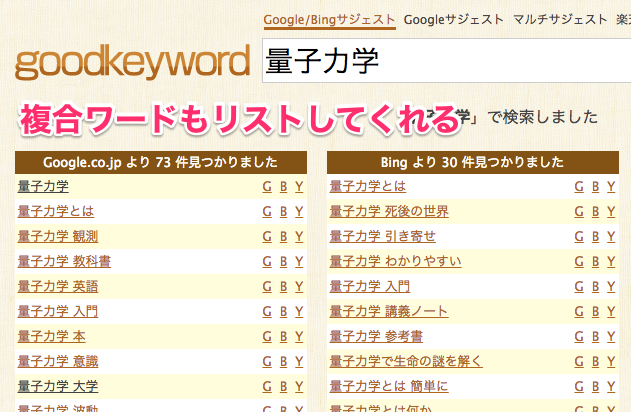Click B for 量子力学 死後の世界 row
Viewport: 631px width, 412px height.
[x=595, y=211]
